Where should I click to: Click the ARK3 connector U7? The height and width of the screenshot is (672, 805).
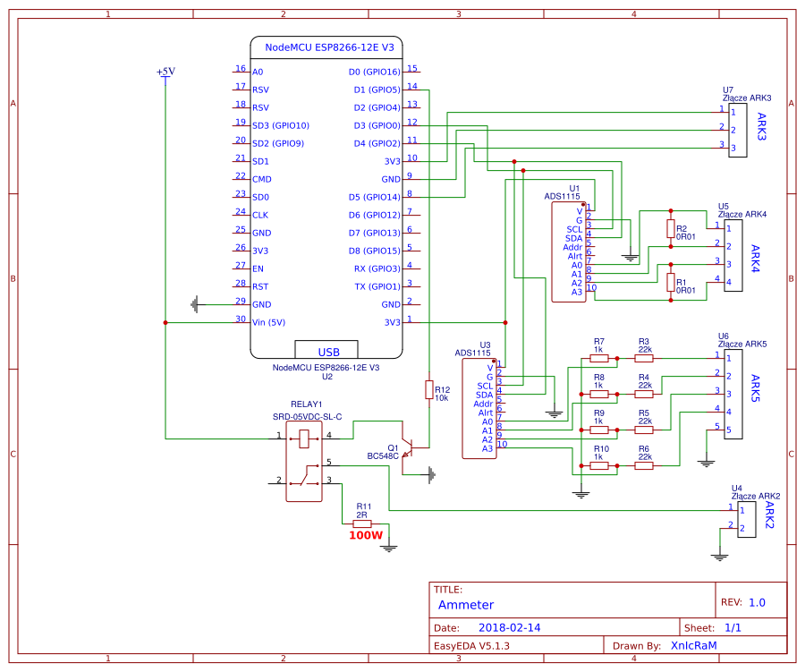(x=737, y=130)
